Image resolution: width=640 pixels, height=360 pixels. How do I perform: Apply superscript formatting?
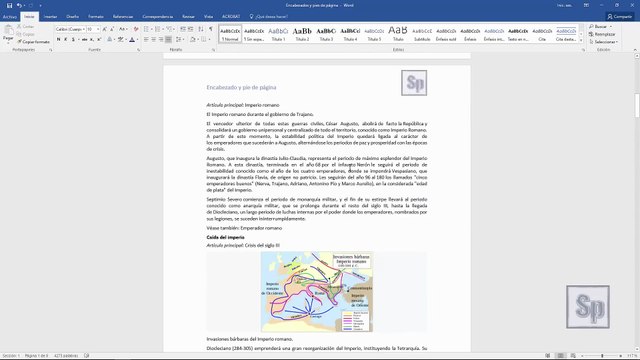[99, 39]
